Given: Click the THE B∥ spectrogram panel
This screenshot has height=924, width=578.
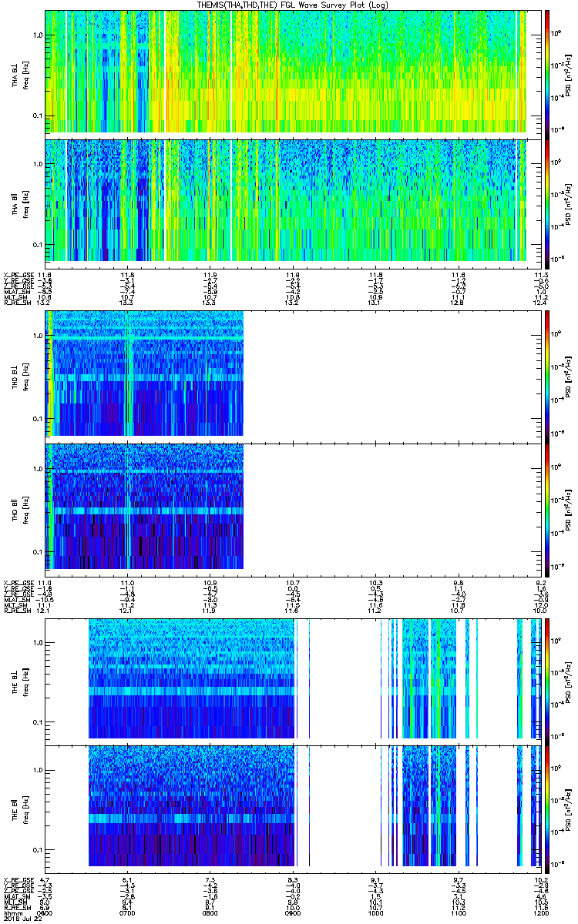Looking at the screenshot, I should [293, 808].
